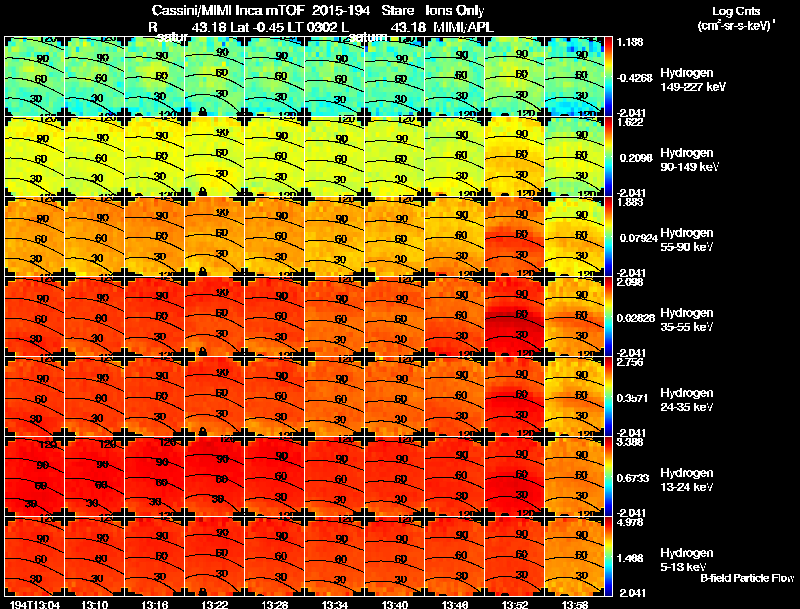Click the Hydrogen 55-90 keV color scale bar
800x609 pixels.
608,237
